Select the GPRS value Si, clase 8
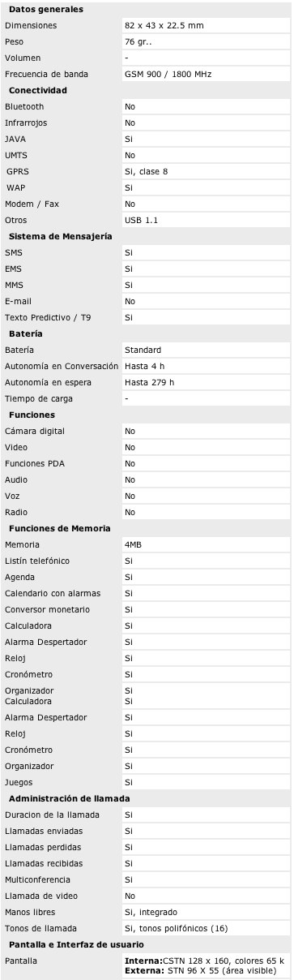 click(x=146, y=171)
